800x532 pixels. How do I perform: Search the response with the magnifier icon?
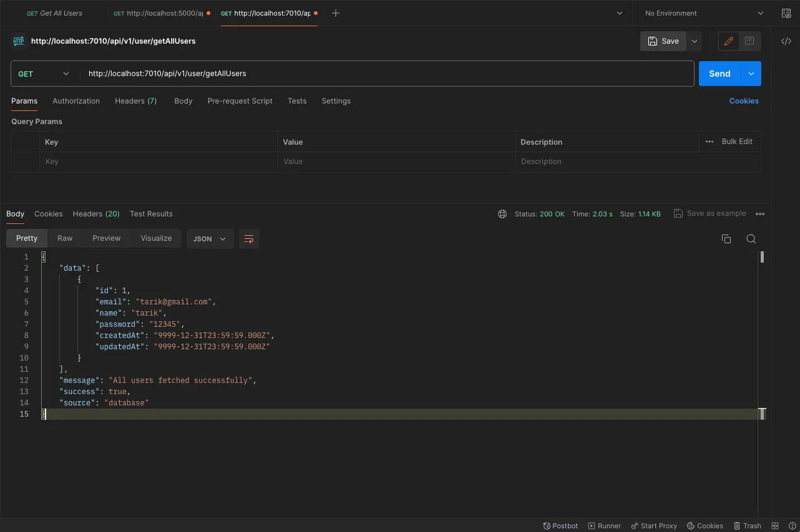751,239
